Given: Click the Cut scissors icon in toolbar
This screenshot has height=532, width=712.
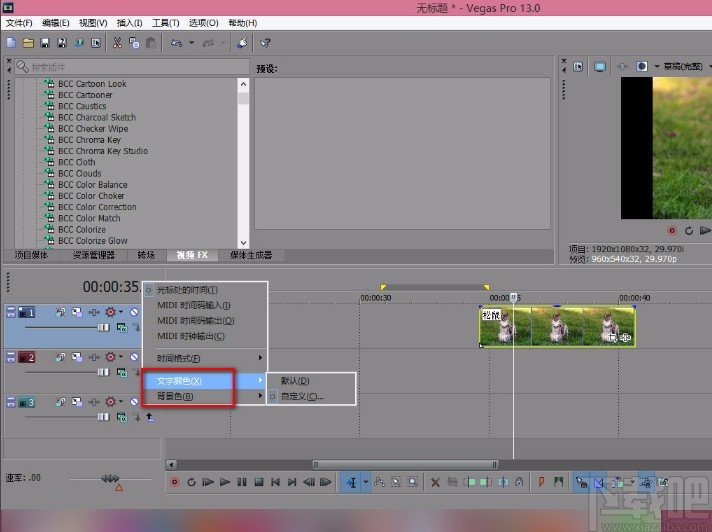Looking at the screenshot, I should [x=117, y=43].
